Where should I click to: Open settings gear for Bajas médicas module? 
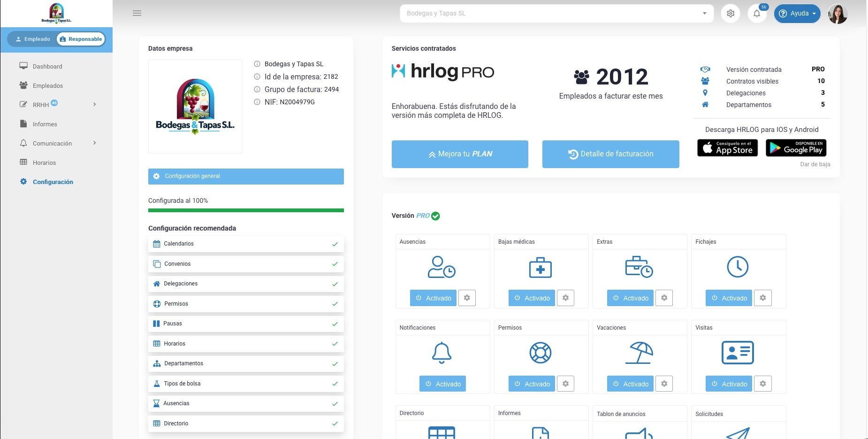[565, 298]
